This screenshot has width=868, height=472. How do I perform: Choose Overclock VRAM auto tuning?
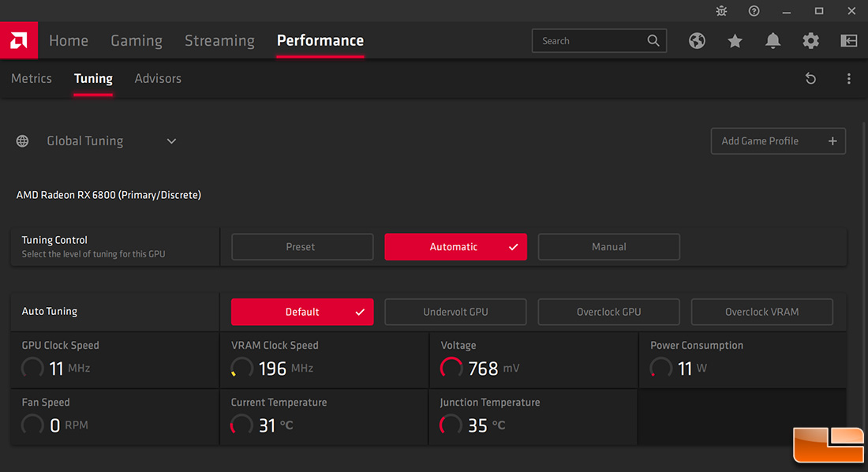761,312
